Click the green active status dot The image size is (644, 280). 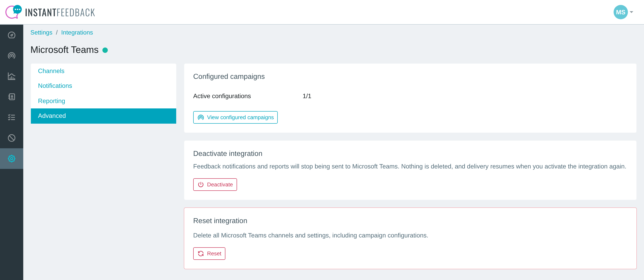coord(105,50)
